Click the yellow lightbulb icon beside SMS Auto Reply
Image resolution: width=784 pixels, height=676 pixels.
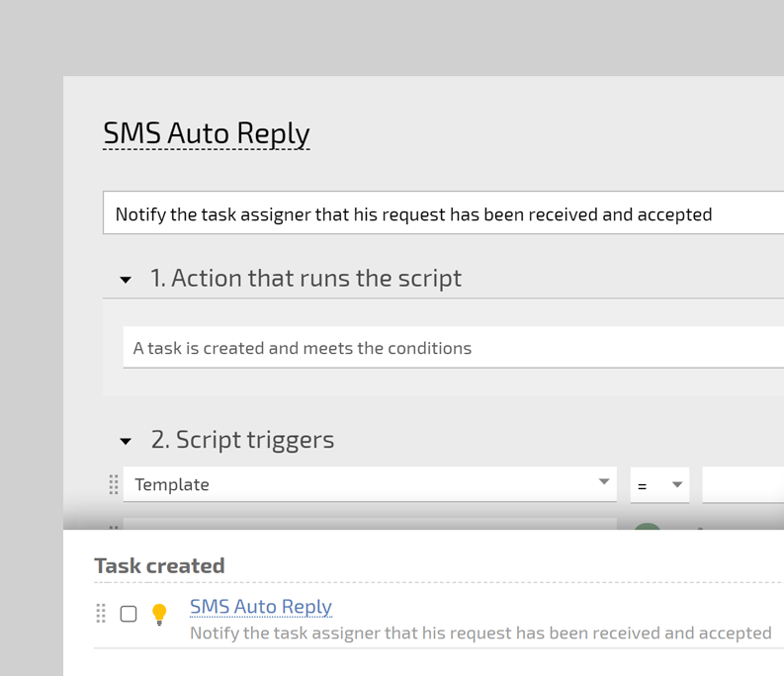(x=159, y=615)
